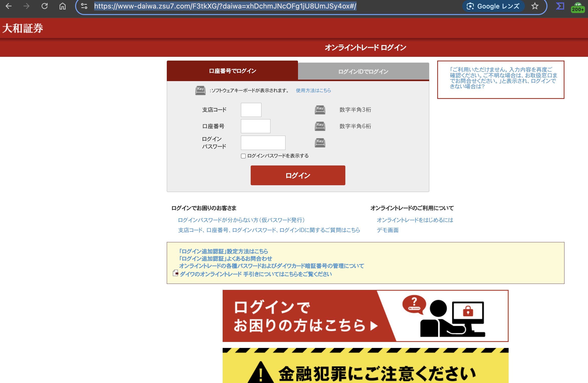
Task: Go back with the browser back arrow
Action: click(x=9, y=6)
